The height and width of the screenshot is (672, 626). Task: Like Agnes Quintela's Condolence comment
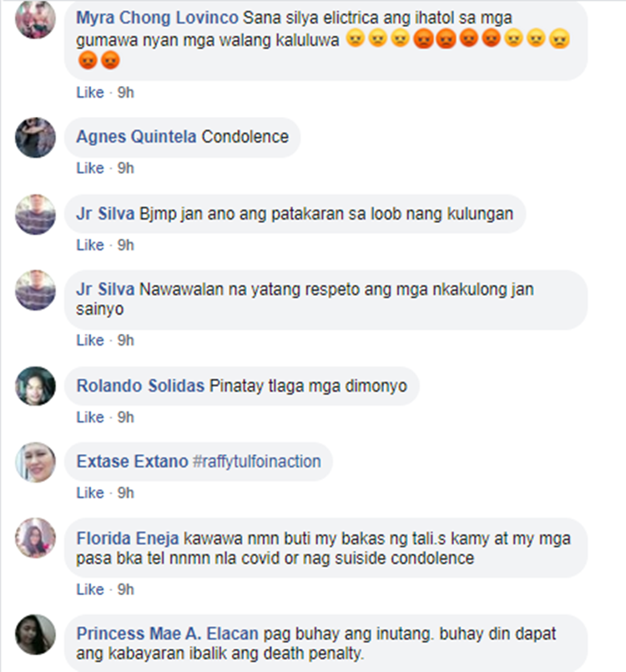click(x=90, y=168)
